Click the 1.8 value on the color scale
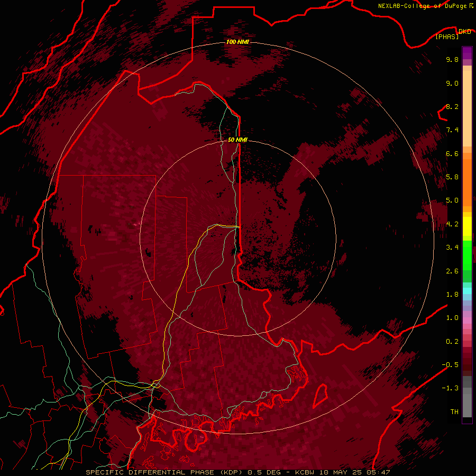The image size is (476, 476). click(452, 295)
